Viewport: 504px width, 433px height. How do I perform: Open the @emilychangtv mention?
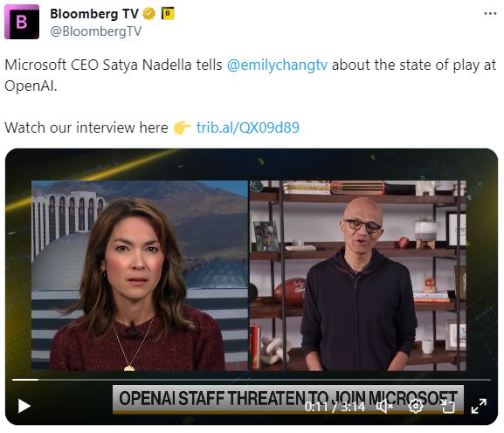click(x=277, y=65)
